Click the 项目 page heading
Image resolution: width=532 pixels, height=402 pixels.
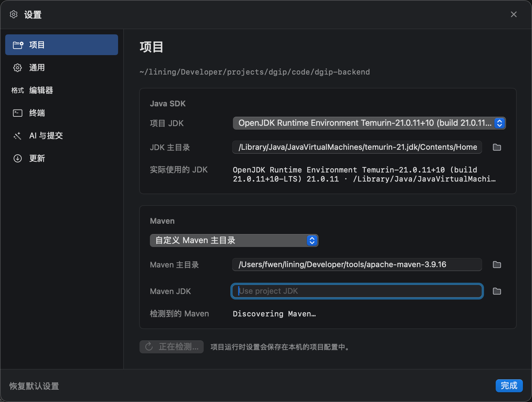pyautogui.click(x=151, y=47)
